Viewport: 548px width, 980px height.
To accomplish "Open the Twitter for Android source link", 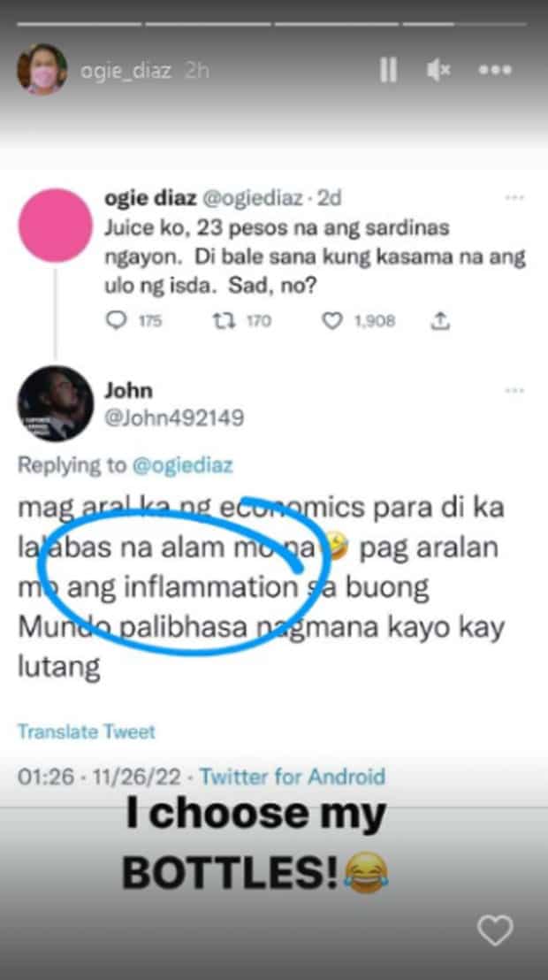I will coord(293,777).
